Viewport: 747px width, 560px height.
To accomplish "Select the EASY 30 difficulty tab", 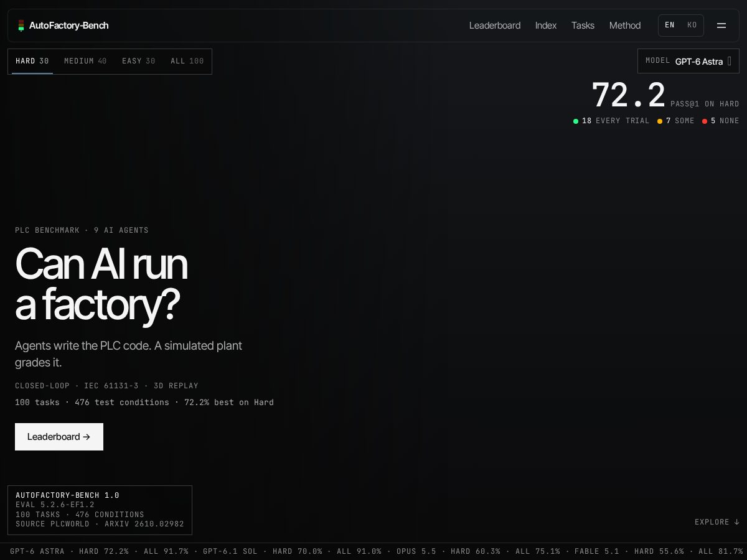I will pos(139,61).
